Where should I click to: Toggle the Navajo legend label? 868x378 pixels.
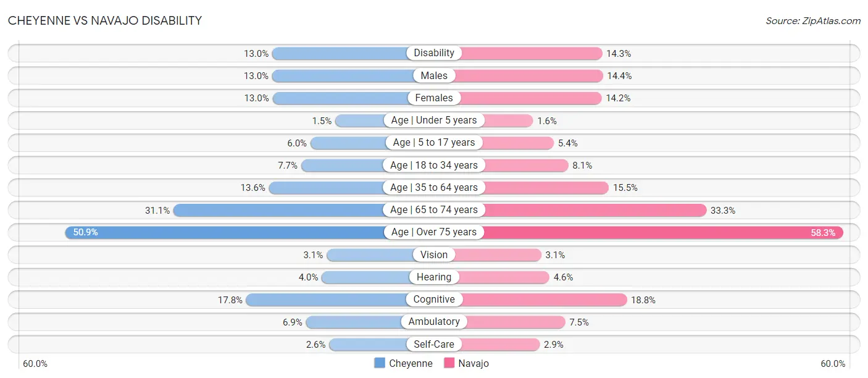tap(474, 363)
